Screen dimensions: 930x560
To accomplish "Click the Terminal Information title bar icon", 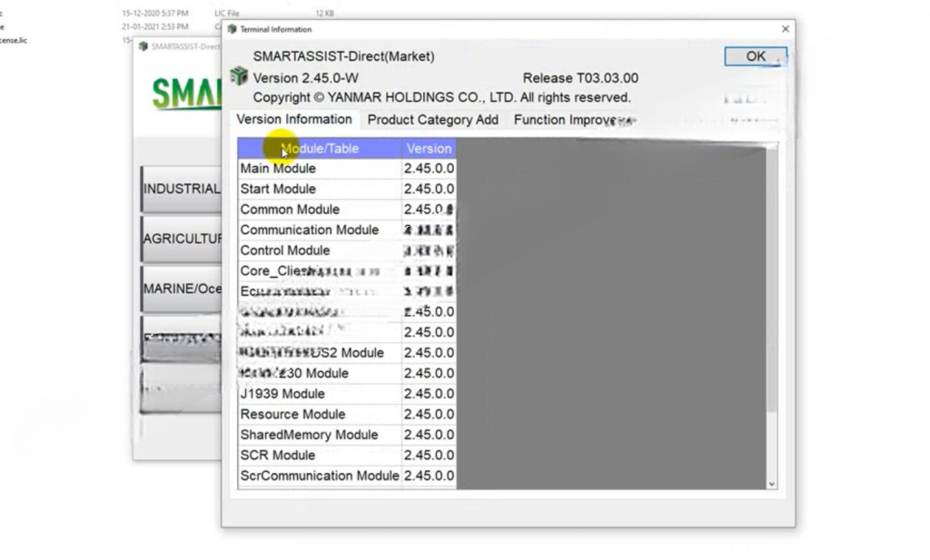I will (232, 29).
